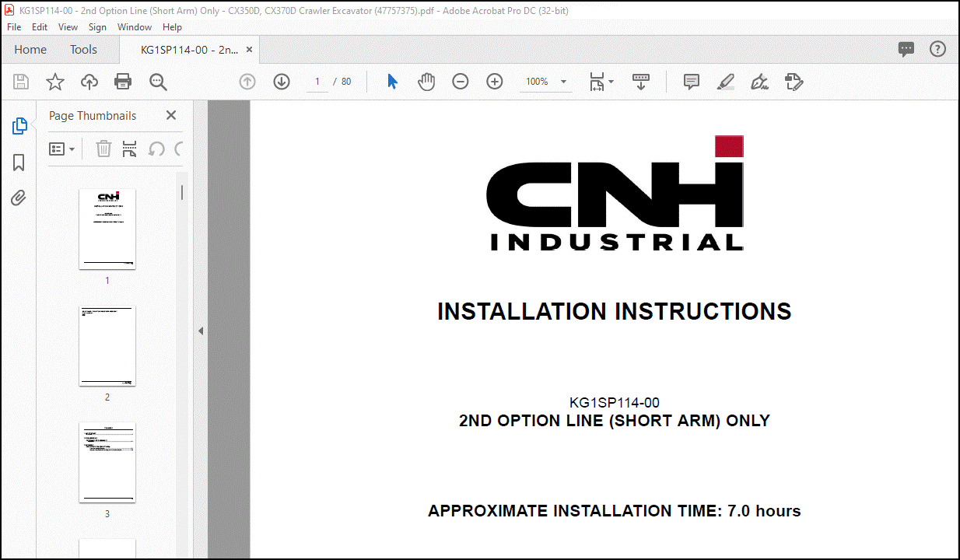The image size is (960, 560).
Task: Close the KG1SP114-00 document tab
Action: (250, 49)
